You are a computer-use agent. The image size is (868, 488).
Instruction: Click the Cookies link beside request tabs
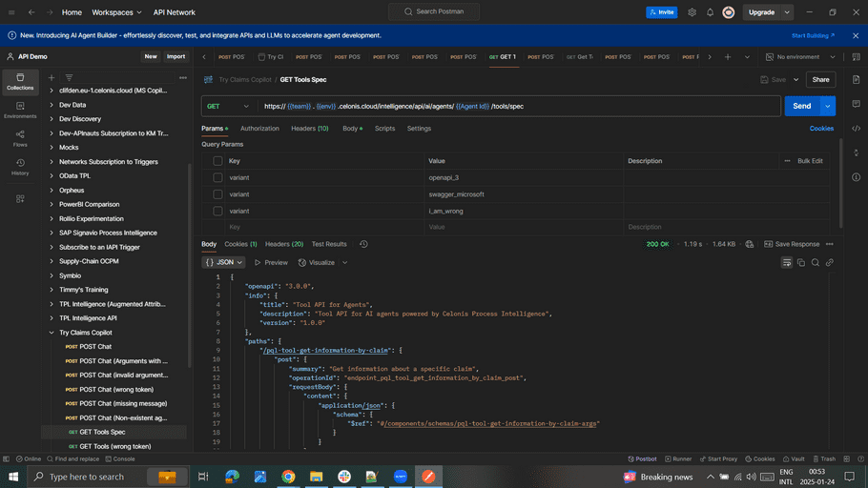pyautogui.click(x=821, y=128)
